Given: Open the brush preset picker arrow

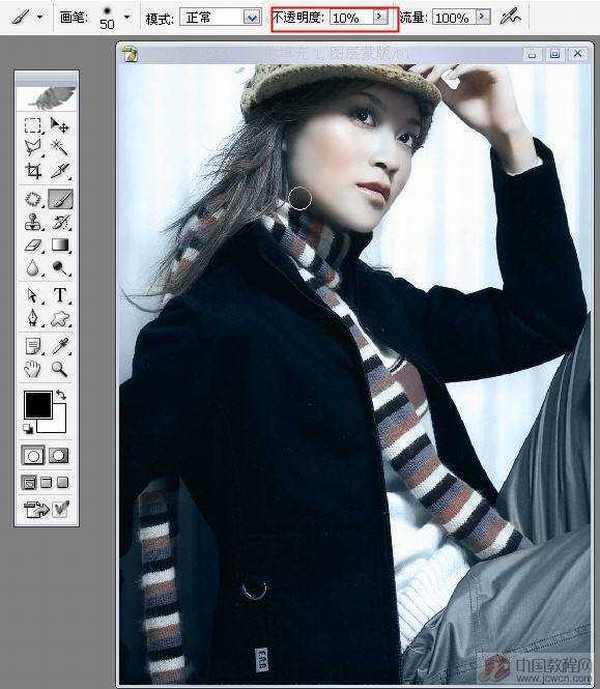Looking at the screenshot, I should pos(127,17).
